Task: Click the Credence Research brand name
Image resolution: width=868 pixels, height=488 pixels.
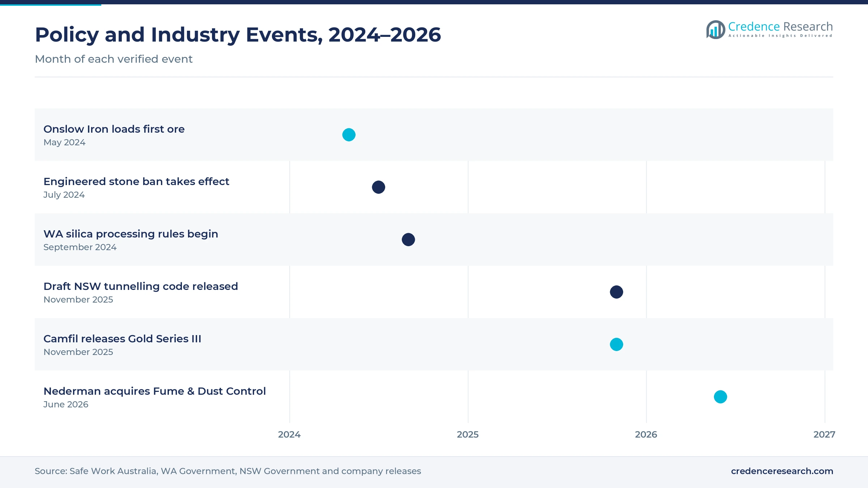Action: pyautogui.click(x=780, y=26)
